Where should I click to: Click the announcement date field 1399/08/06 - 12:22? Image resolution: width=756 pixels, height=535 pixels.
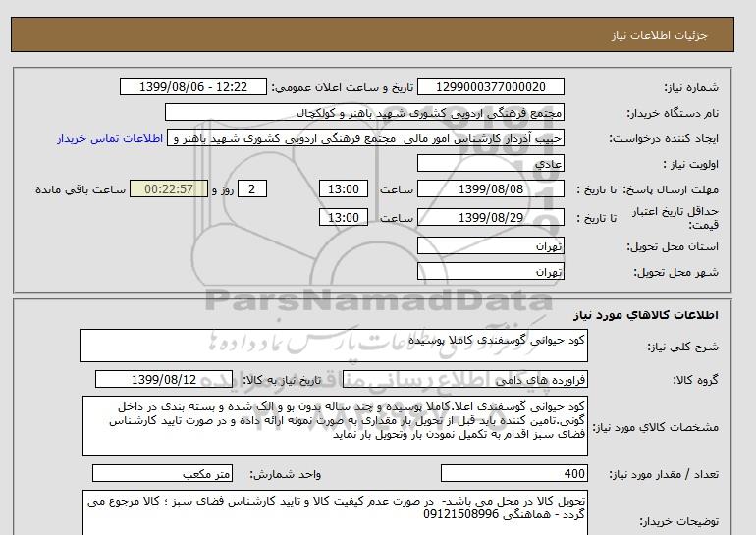192,86
